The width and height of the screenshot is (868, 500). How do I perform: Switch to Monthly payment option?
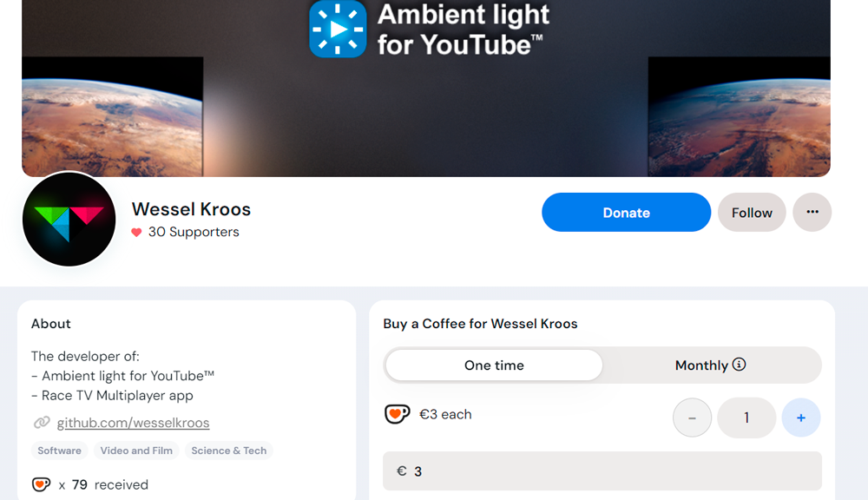(701, 365)
